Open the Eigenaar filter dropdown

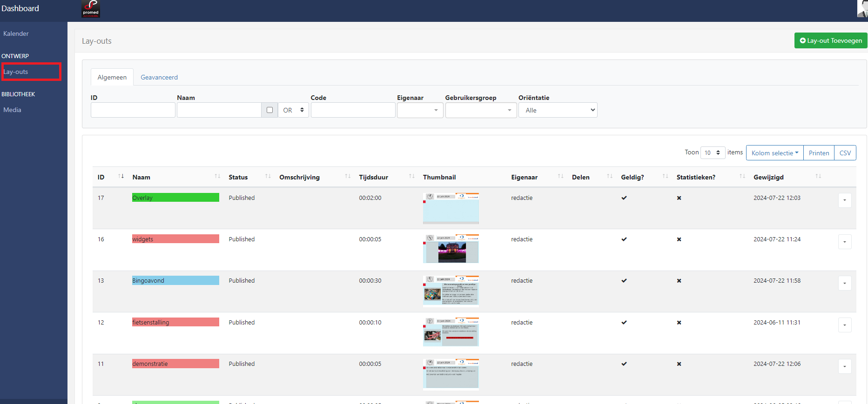pos(420,110)
